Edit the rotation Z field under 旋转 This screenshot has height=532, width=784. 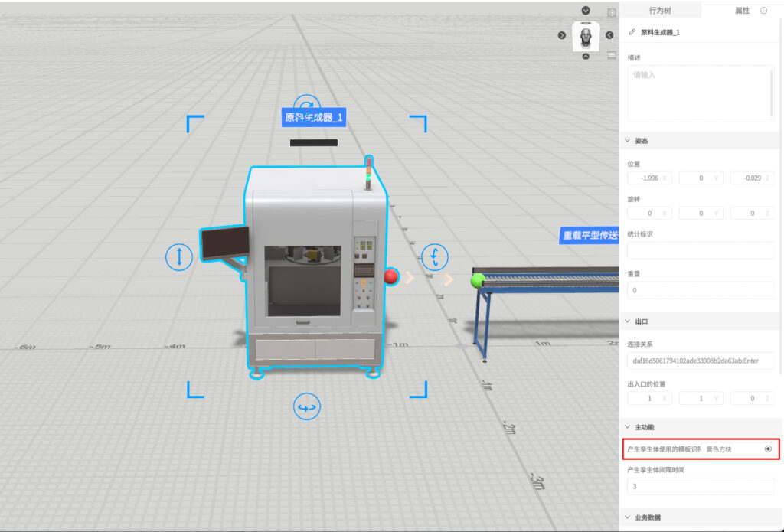pyautogui.click(x=752, y=213)
